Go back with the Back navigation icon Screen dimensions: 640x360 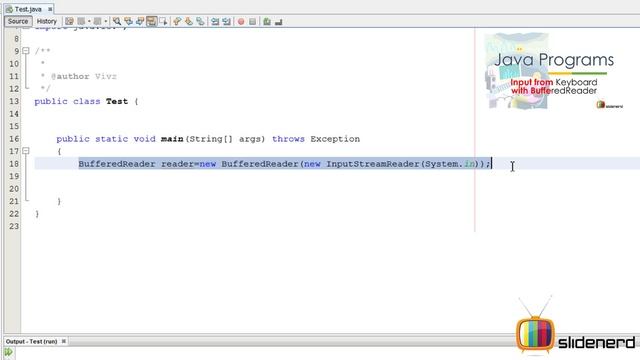[x=81, y=21]
